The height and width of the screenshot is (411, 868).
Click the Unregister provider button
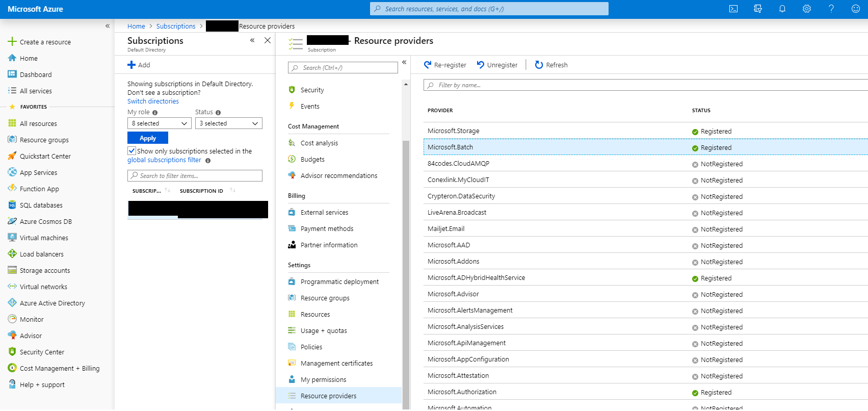point(497,65)
